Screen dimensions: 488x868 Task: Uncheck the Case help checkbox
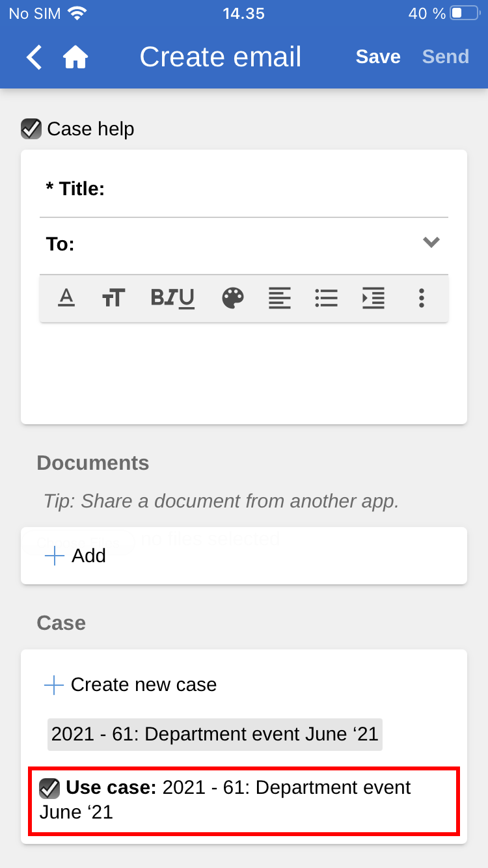[x=31, y=129]
